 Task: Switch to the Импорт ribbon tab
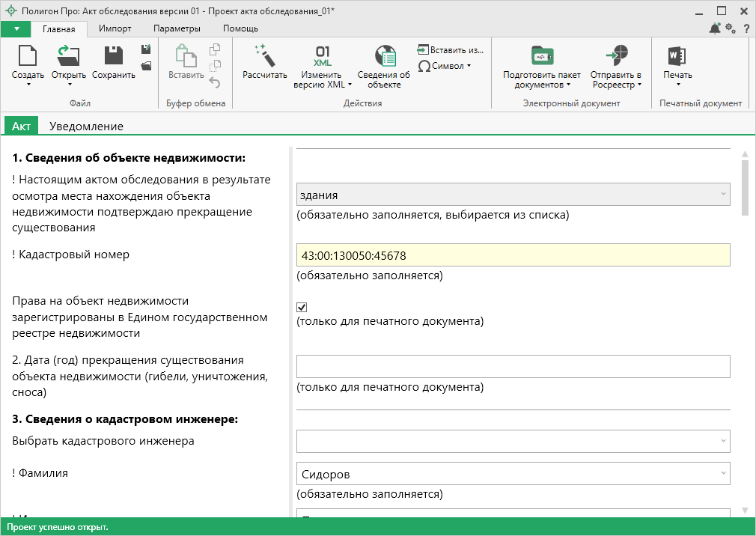point(115,28)
